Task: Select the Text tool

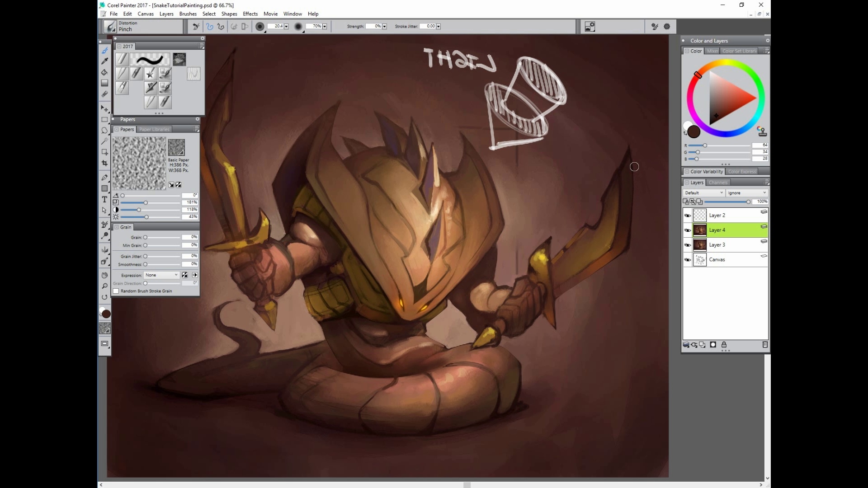Action: coord(104,199)
